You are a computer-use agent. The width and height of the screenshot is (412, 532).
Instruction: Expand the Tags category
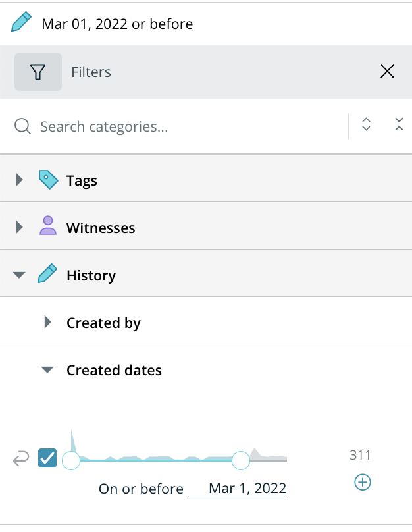tap(19, 180)
